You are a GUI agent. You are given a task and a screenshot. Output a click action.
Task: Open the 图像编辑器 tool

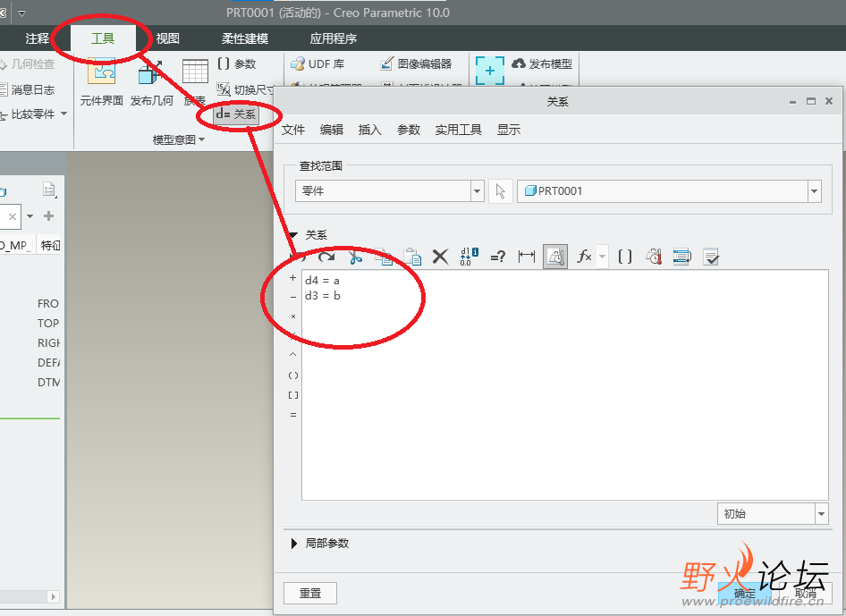(x=416, y=64)
